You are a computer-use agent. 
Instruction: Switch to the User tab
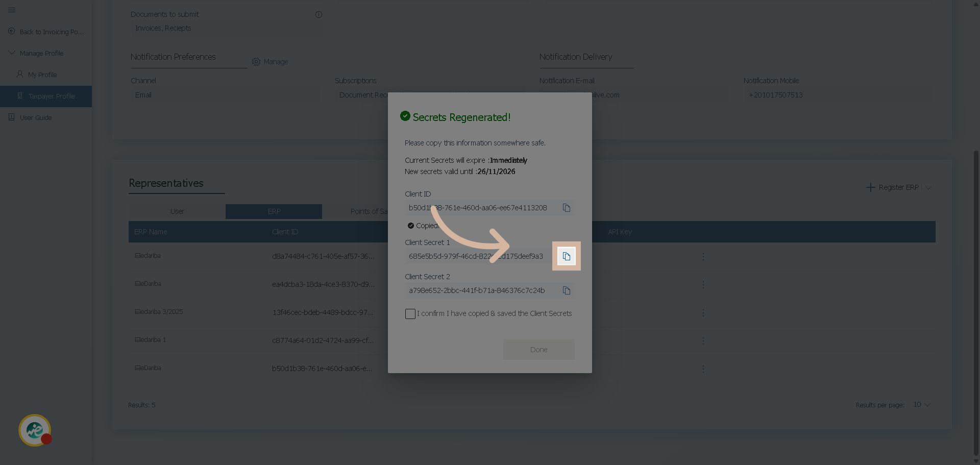pos(177,211)
